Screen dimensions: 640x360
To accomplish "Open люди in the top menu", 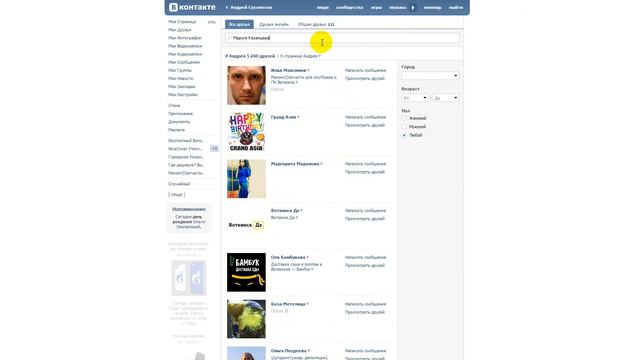I will pos(322,7).
